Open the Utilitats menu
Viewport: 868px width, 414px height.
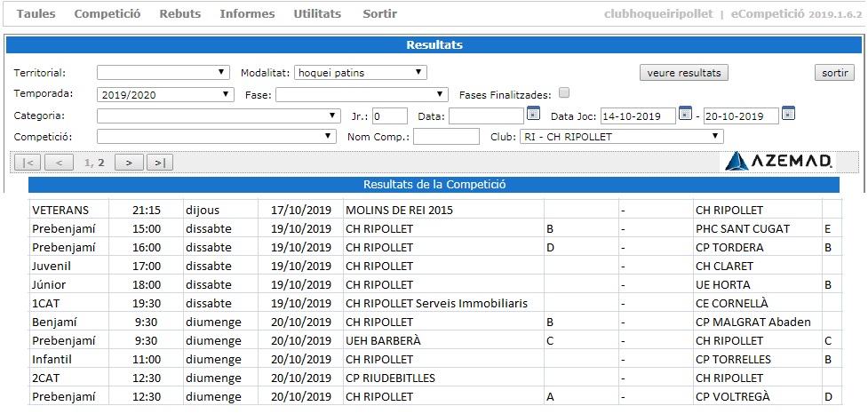[318, 14]
